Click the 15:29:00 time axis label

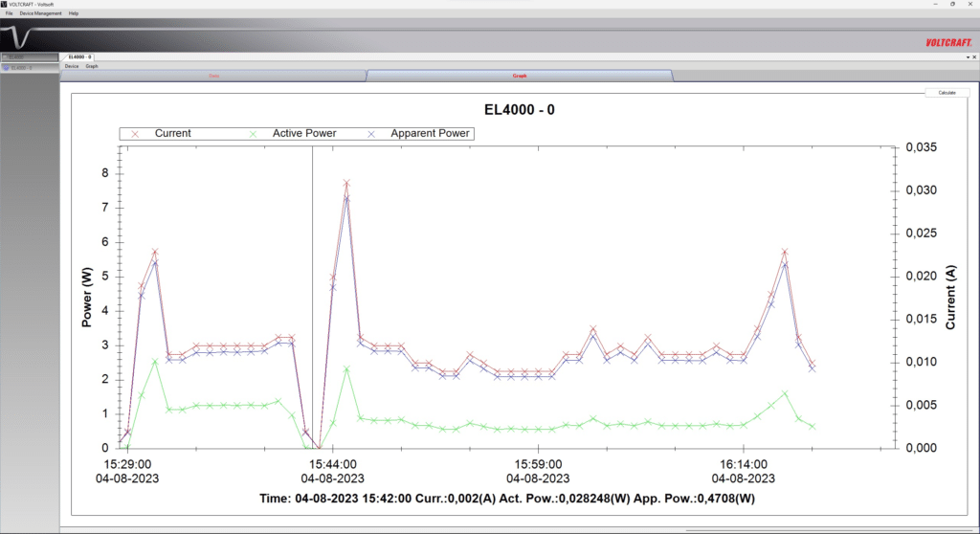pos(127,464)
